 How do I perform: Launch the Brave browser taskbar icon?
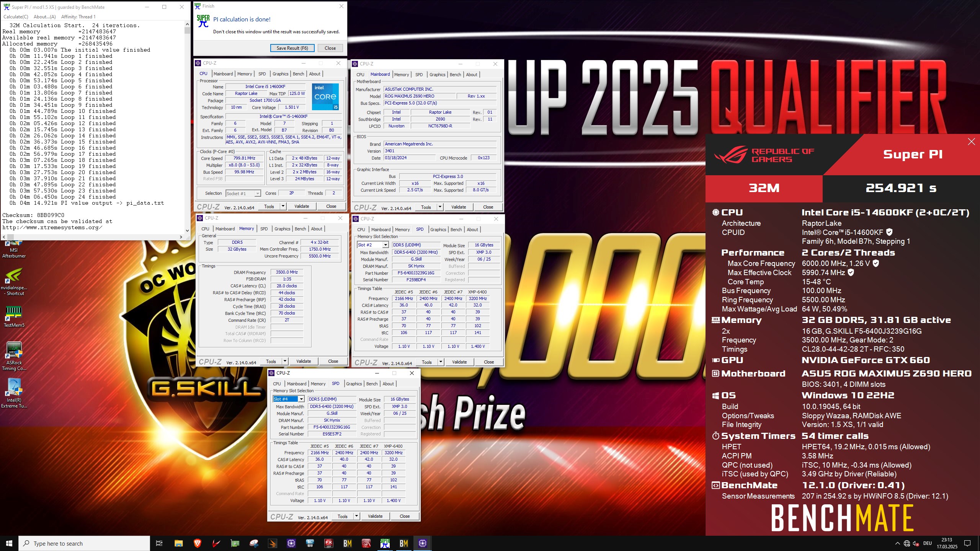tap(198, 543)
